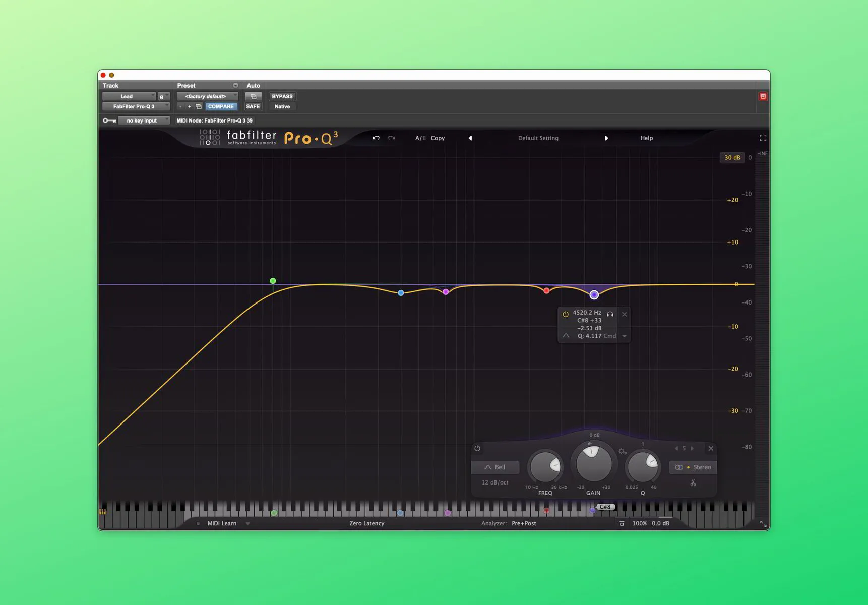Open MIDI Learn dropdown arrow
Screen dimensions: 868x605
pos(247,523)
